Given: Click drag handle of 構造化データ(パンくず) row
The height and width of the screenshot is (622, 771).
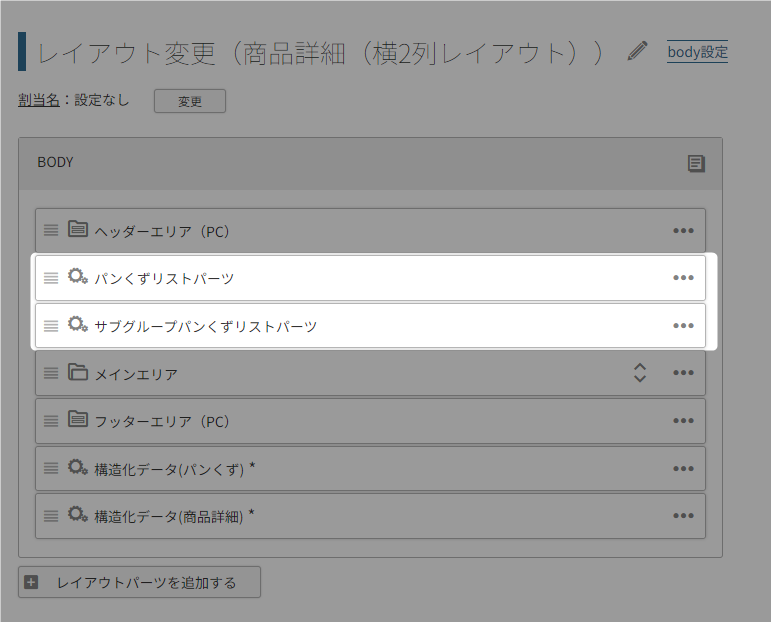Looking at the screenshot, I should click(x=51, y=468).
